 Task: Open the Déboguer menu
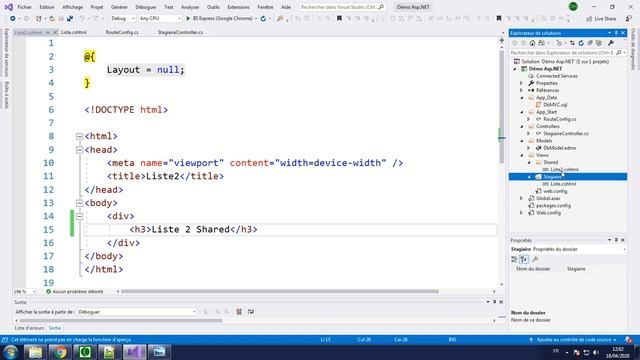click(x=146, y=7)
